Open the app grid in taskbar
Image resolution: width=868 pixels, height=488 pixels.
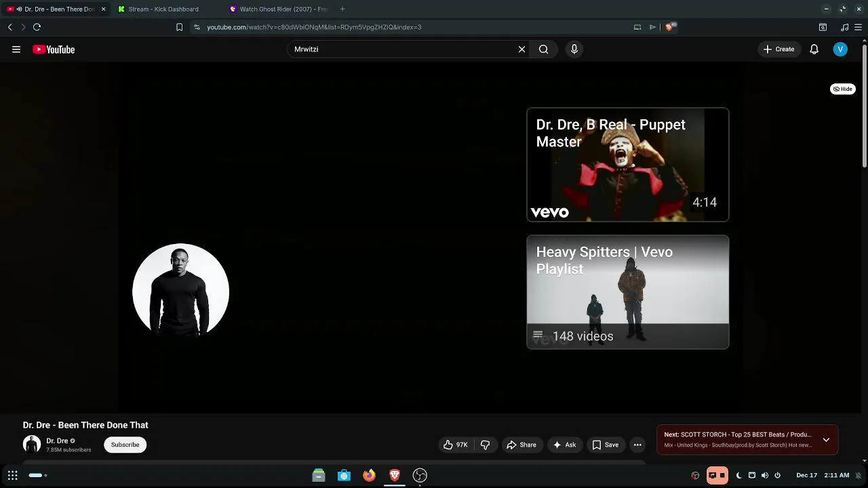click(x=12, y=475)
